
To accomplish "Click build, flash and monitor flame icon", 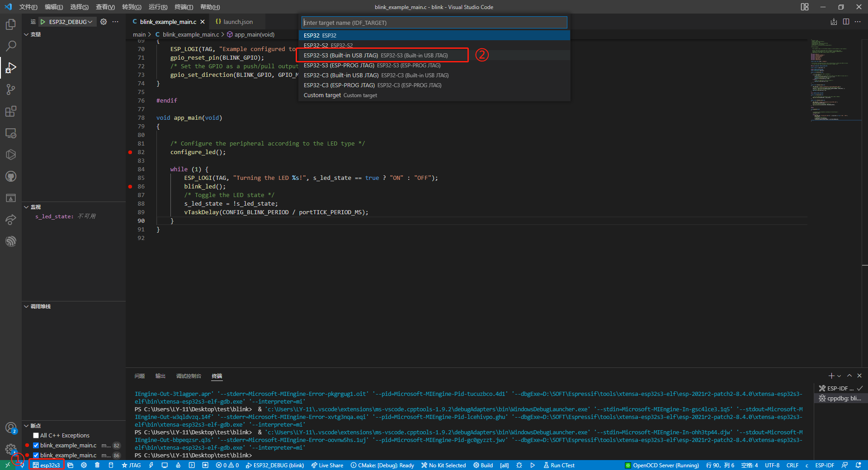I will pyautogui.click(x=178, y=465).
